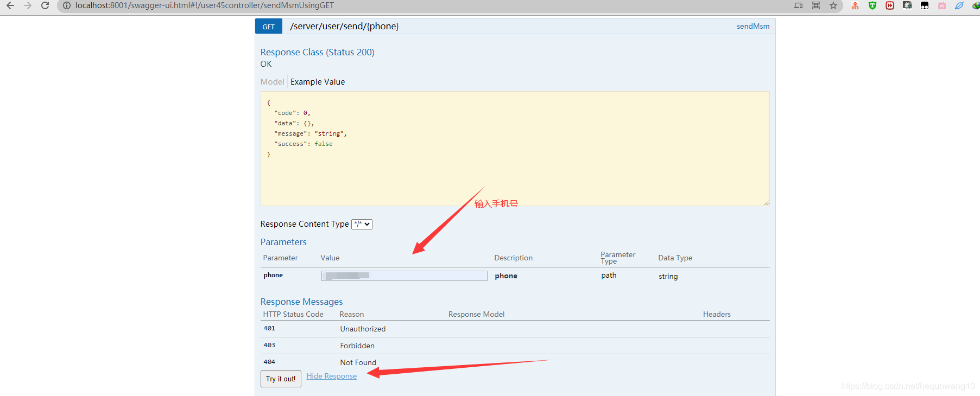980x396 pixels.
Task: Select the Example Value tab
Action: (318, 82)
